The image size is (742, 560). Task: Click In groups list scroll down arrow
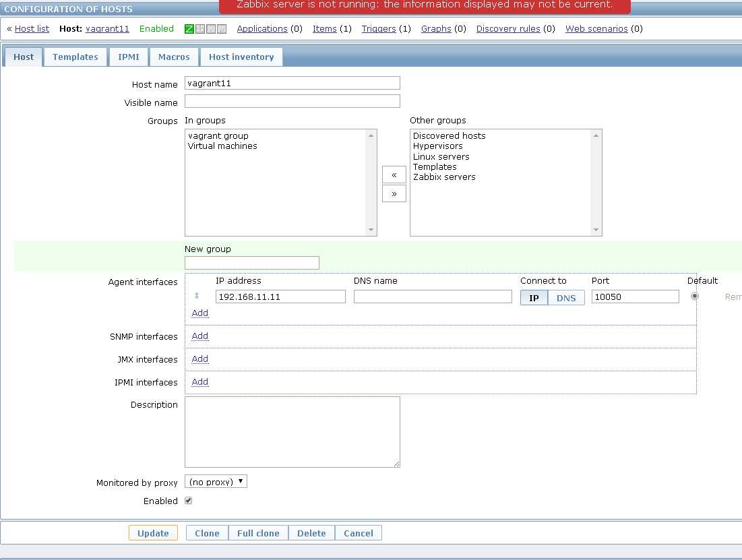click(371, 230)
